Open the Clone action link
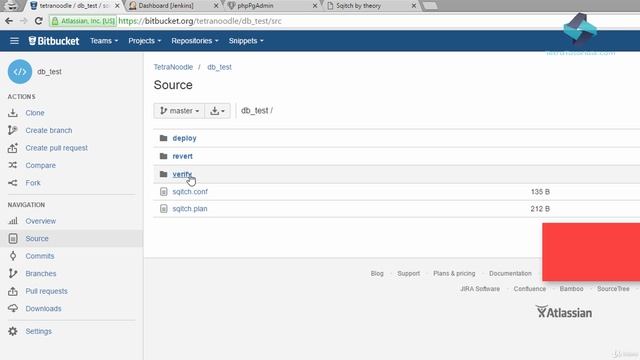 click(35, 113)
